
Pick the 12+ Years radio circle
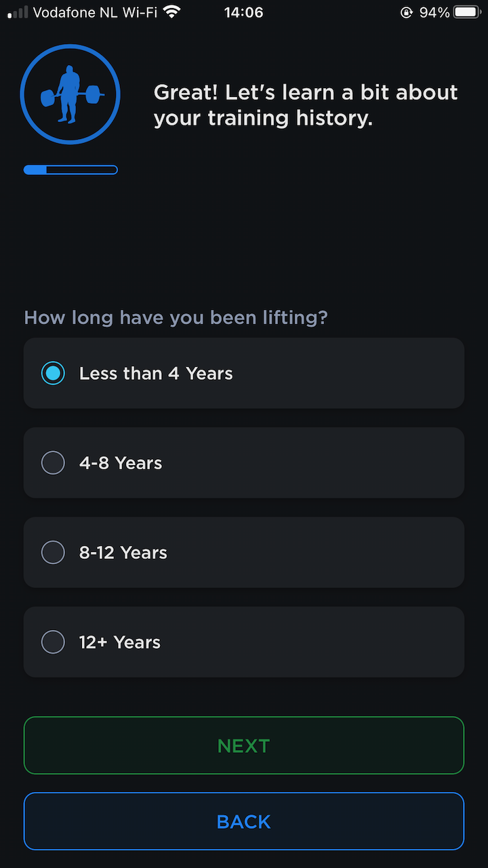[53, 642]
